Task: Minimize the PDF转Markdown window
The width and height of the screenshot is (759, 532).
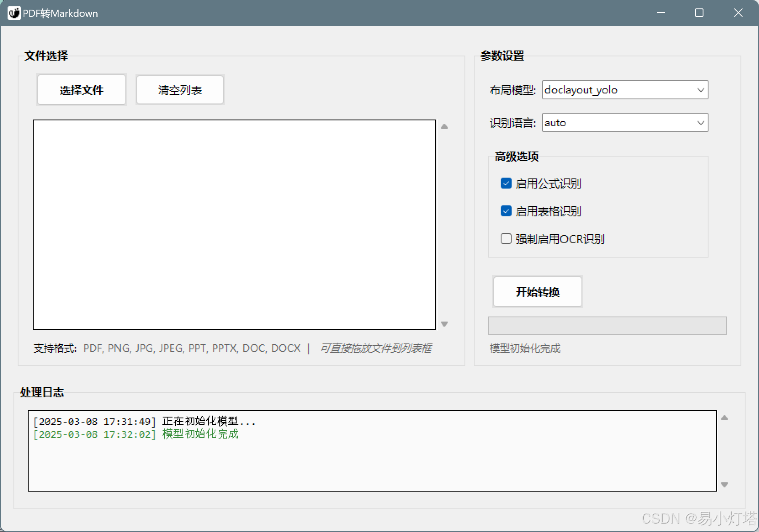Action: (x=661, y=13)
